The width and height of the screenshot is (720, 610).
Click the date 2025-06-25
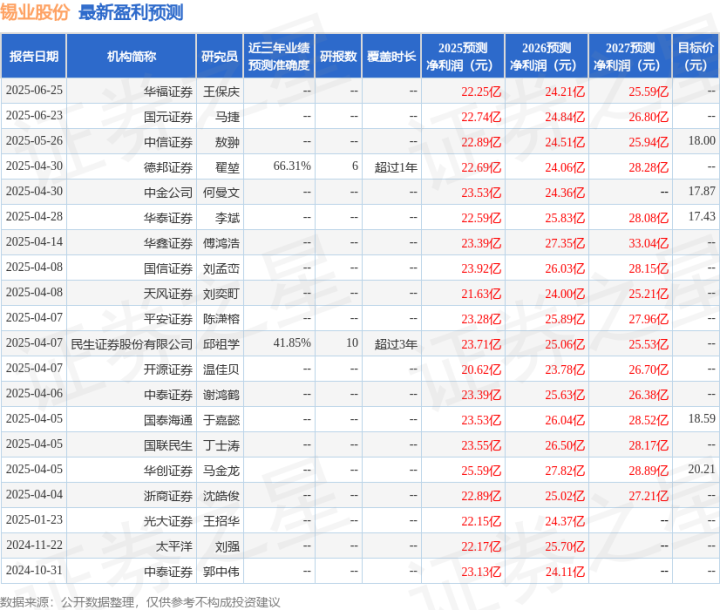[34, 90]
